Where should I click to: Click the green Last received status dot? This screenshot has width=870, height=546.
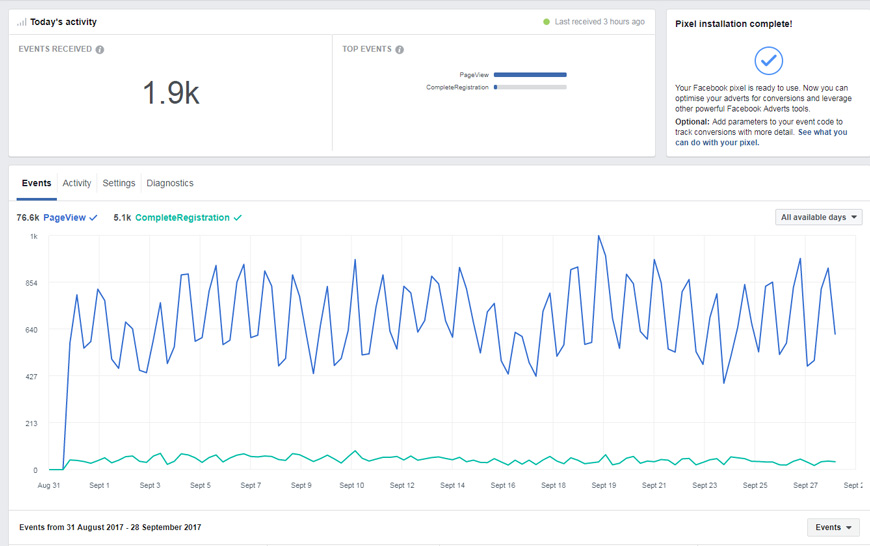[x=547, y=22]
